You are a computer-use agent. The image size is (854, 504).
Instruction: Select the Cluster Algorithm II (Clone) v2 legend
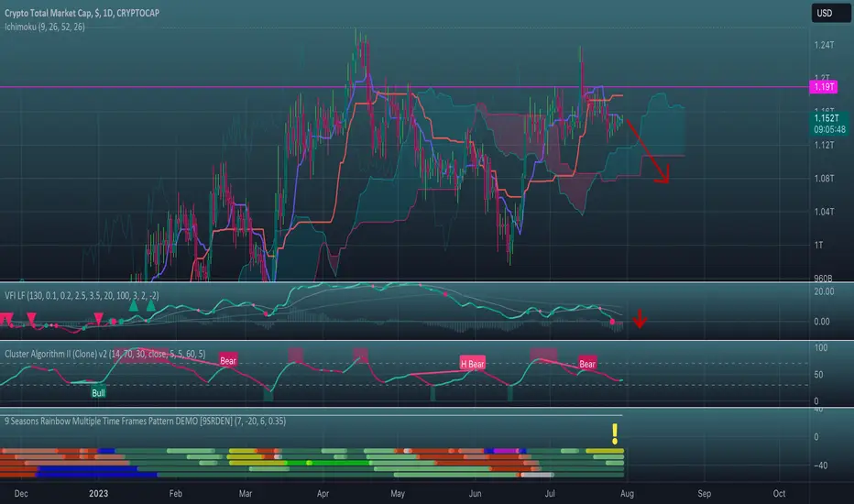(x=105, y=354)
